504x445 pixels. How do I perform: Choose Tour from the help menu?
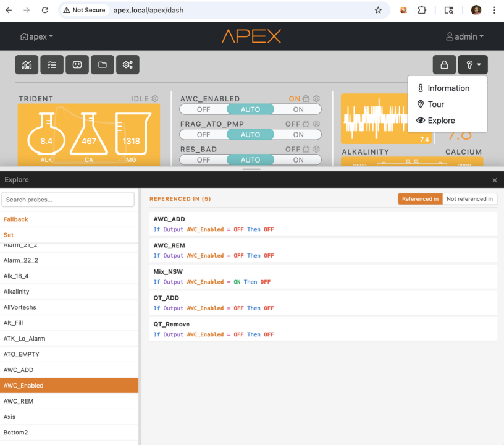pos(435,104)
